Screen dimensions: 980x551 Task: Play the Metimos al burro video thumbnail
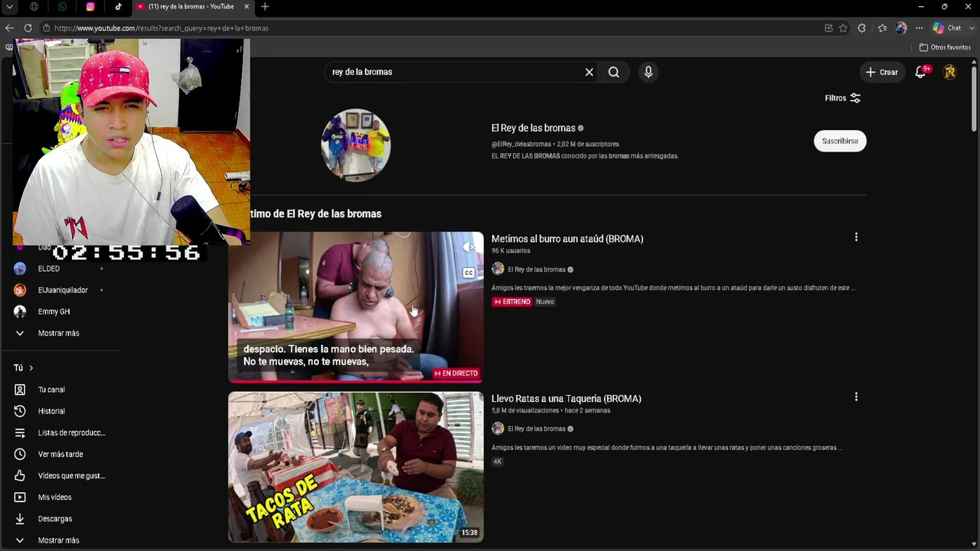click(x=356, y=307)
